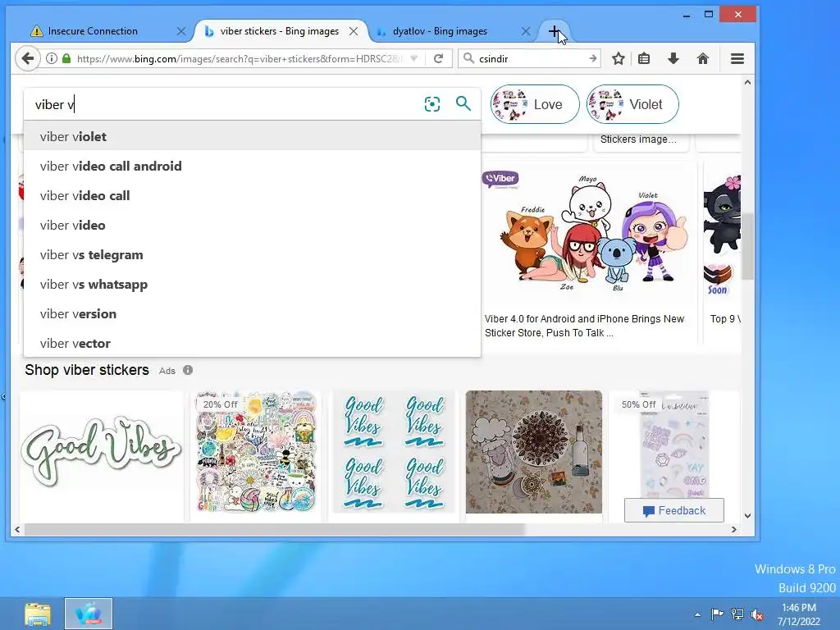
Task: Reload the current Bing page
Action: pos(438,58)
